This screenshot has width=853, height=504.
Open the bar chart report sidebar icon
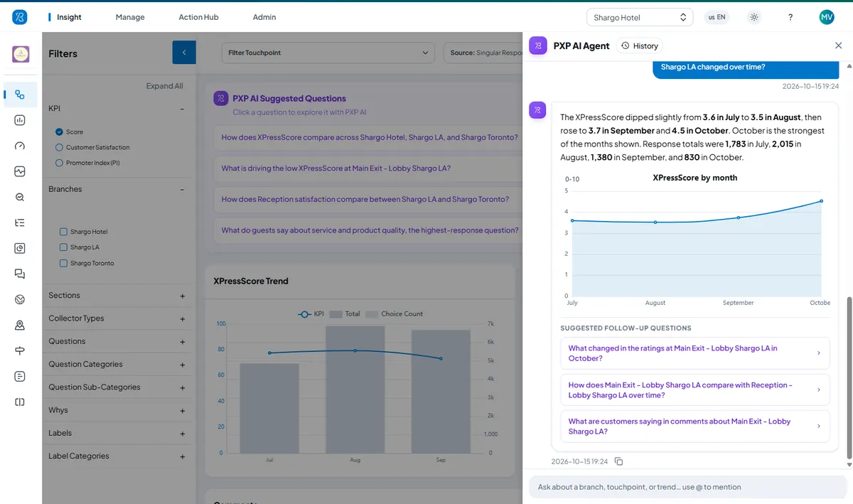click(x=20, y=120)
